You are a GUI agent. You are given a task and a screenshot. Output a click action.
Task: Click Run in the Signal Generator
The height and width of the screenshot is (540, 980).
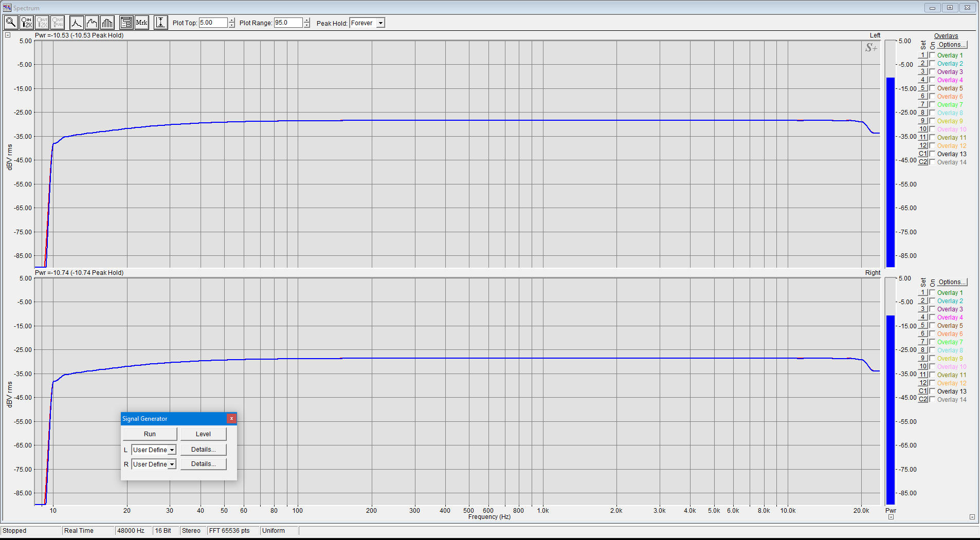(150, 434)
